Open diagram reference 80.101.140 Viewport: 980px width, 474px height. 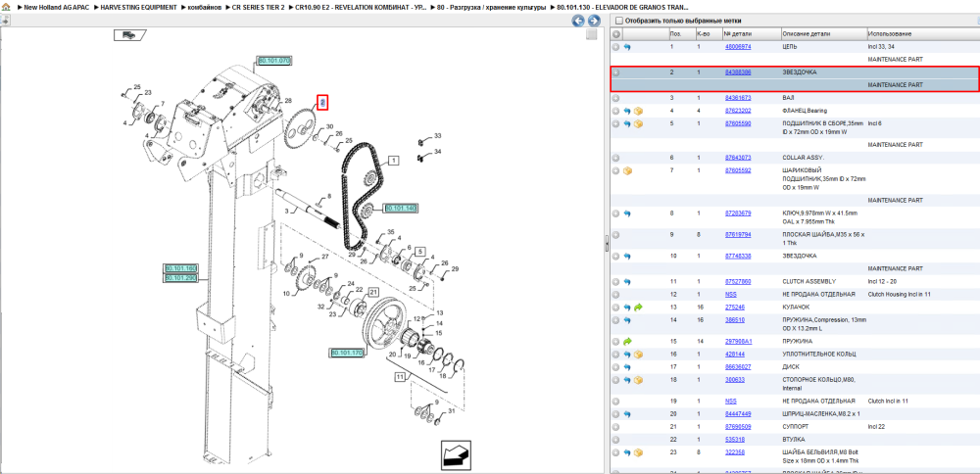click(x=400, y=208)
